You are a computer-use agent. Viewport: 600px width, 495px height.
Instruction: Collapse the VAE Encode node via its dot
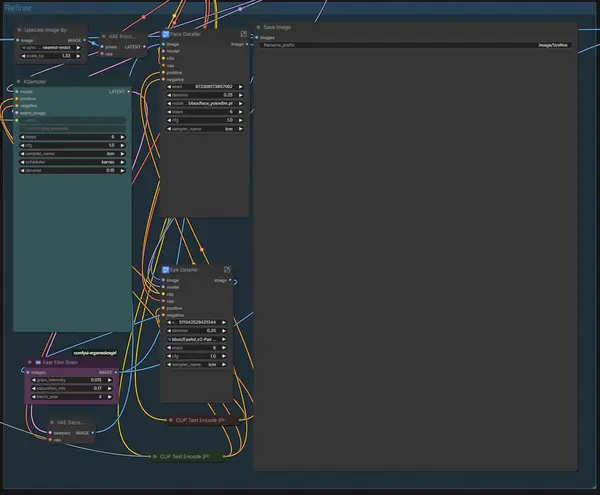point(104,36)
